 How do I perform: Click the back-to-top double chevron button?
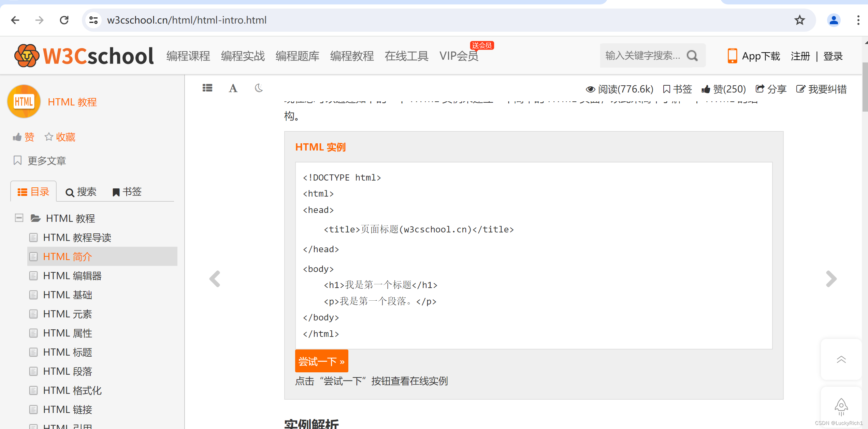841,359
